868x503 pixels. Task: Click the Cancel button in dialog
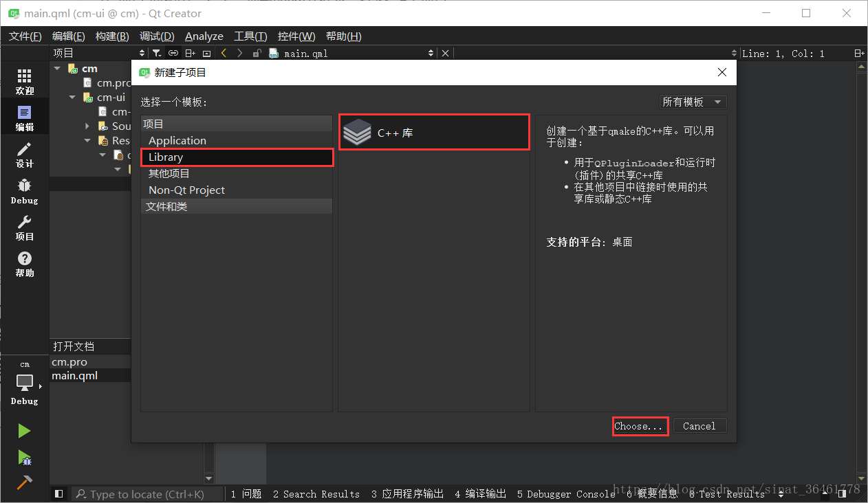[x=699, y=426]
